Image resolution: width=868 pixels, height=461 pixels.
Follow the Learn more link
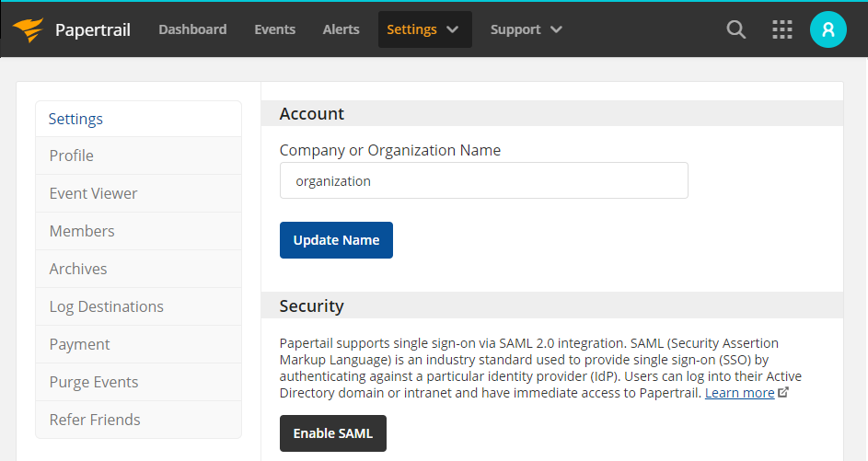739,393
